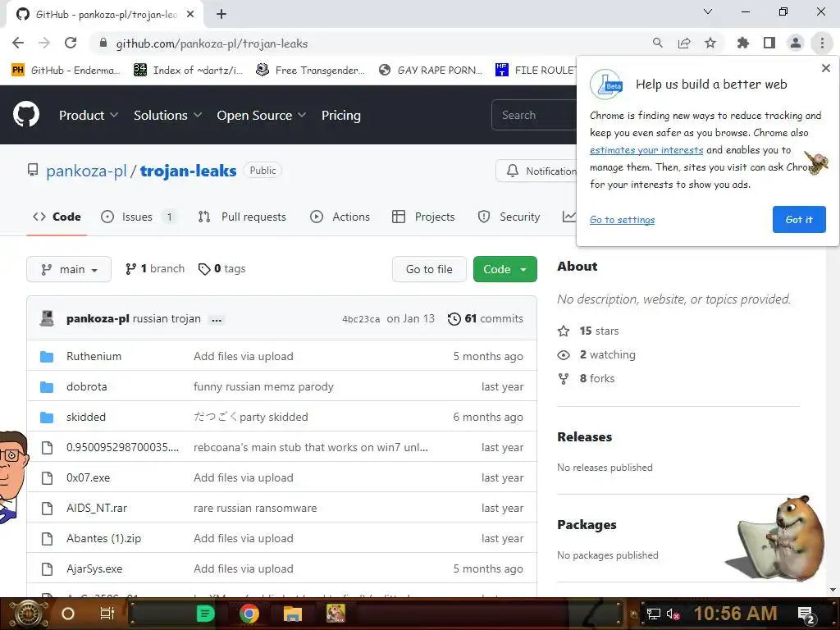This screenshot has height=630, width=840.
Task: Open Chrome profile avatar icon
Action: [796, 43]
